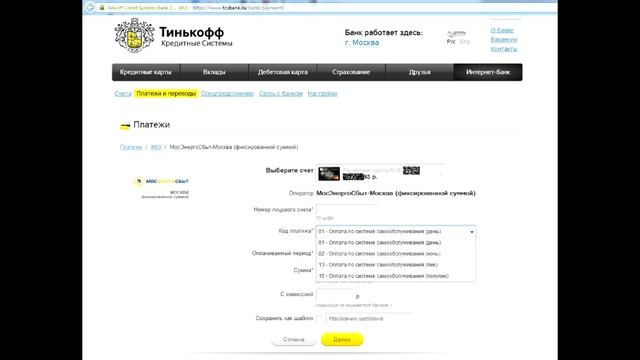
Task: Click the г. Москва city link
Action: 362,42
